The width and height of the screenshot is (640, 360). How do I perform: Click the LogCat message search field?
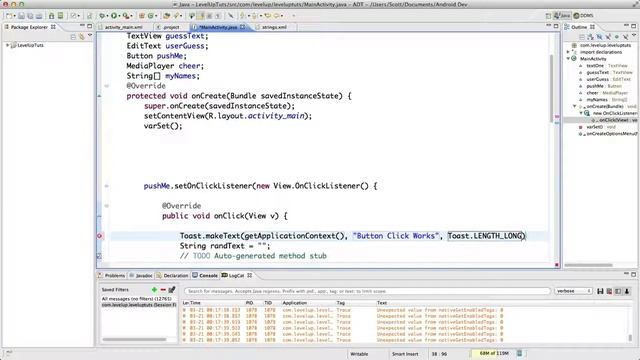[x=367, y=291]
